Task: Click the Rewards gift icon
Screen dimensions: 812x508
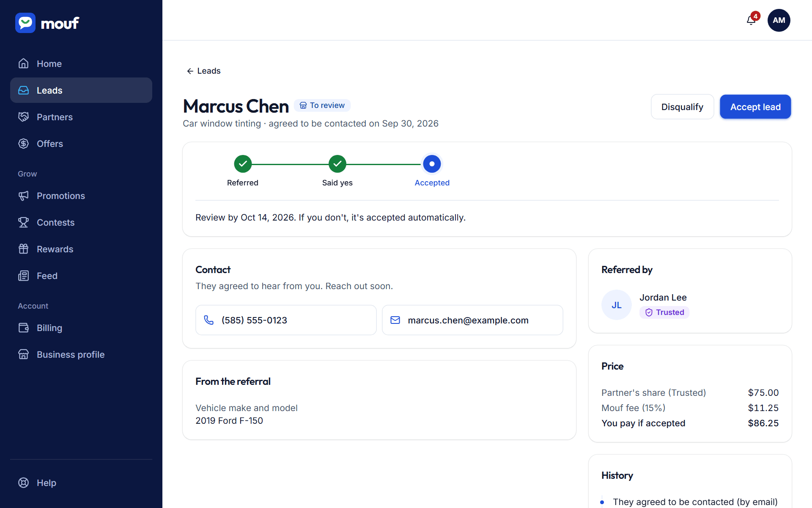Action: 24,249
